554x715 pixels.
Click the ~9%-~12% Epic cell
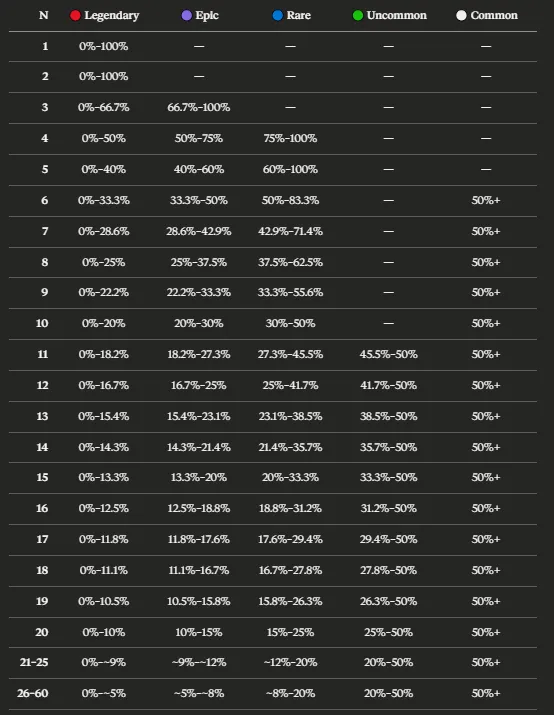[x=199, y=662]
